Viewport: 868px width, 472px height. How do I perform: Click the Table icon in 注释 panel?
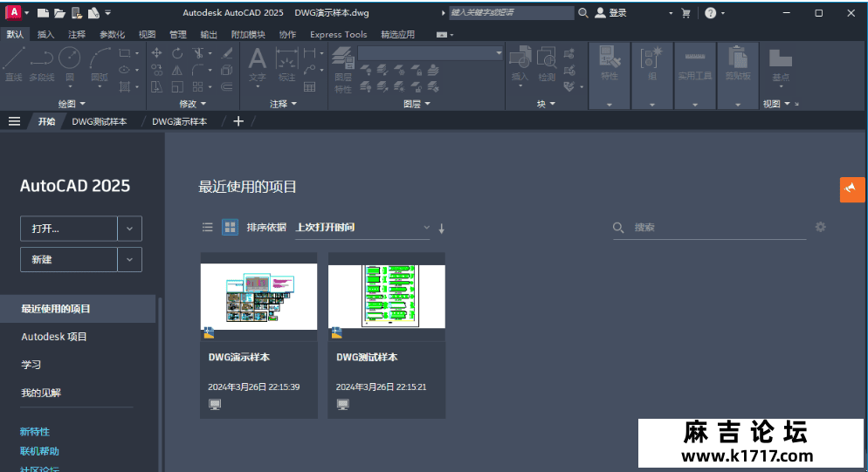[x=309, y=87]
